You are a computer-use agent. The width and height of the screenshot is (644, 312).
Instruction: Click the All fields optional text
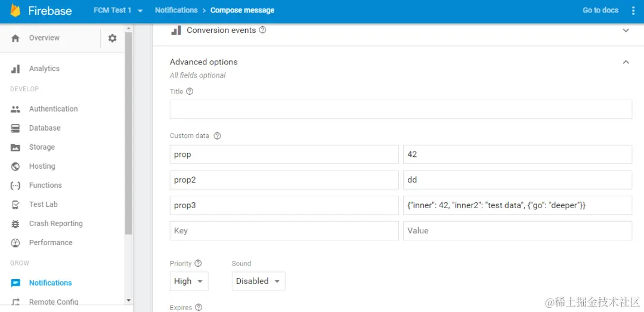[x=197, y=76]
